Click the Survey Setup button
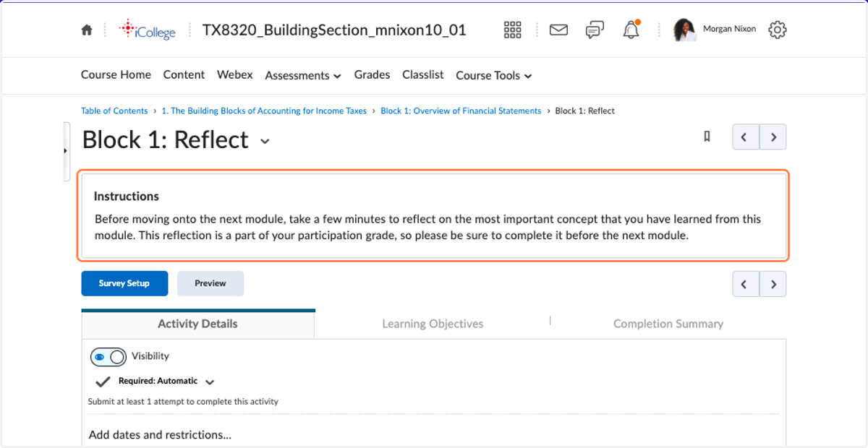 pyautogui.click(x=124, y=283)
